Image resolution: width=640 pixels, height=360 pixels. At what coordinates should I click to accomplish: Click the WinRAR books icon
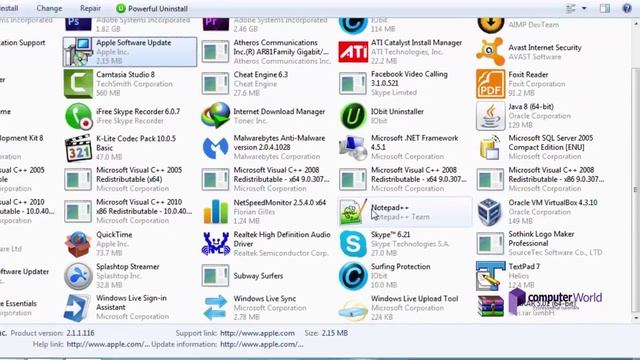[491, 307]
